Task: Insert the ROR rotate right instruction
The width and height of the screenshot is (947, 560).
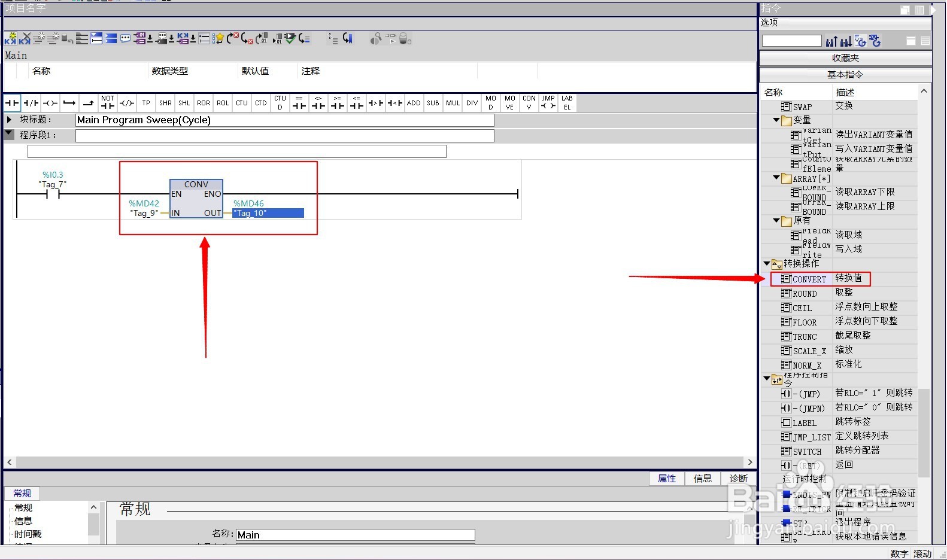Action: point(204,103)
